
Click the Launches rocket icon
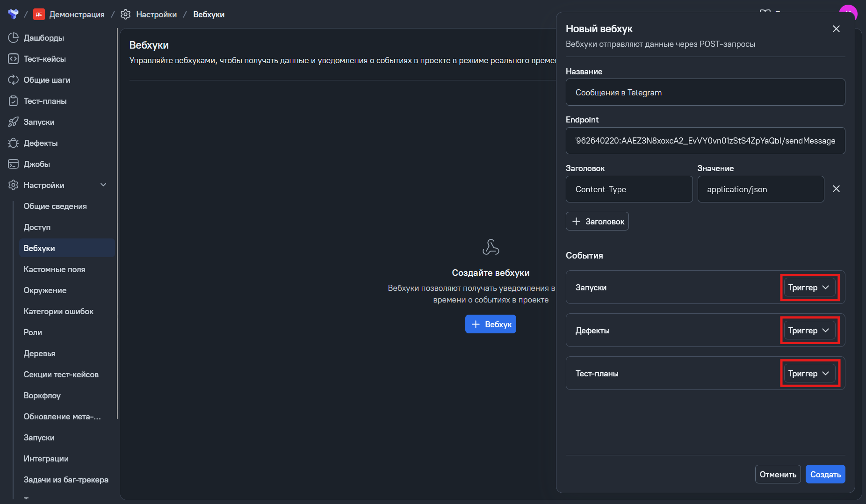[13, 122]
